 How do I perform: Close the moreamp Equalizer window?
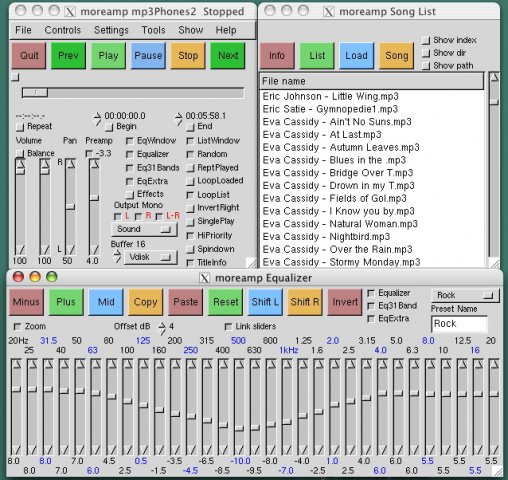[18, 277]
